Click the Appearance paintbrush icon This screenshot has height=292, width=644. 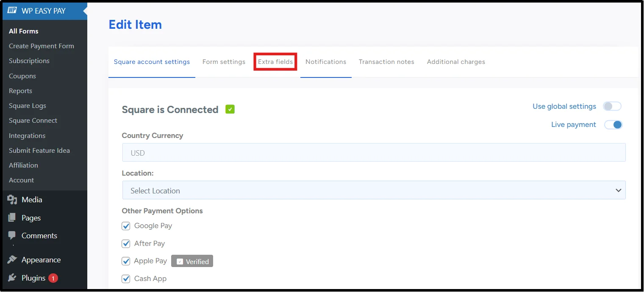[12, 260]
